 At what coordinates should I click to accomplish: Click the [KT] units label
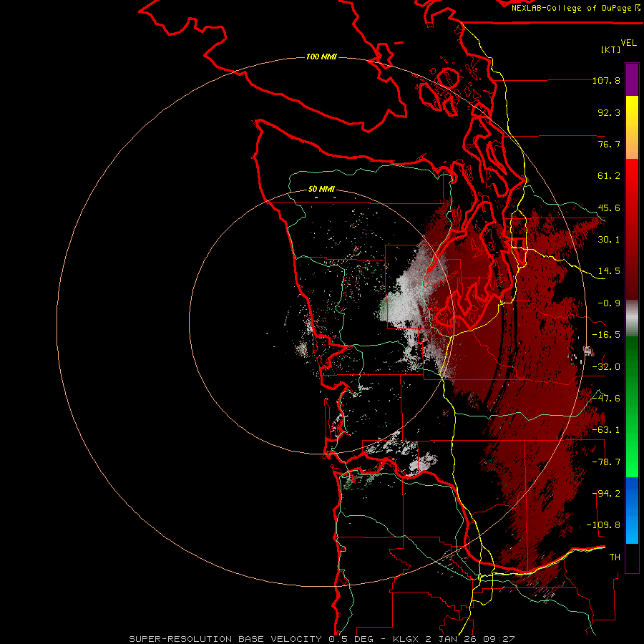611,49
